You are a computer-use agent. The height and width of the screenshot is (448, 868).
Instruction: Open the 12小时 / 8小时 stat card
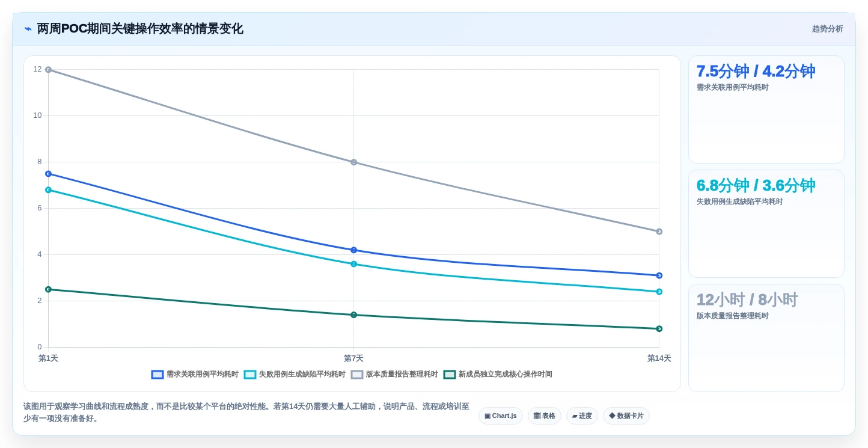(x=766, y=338)
